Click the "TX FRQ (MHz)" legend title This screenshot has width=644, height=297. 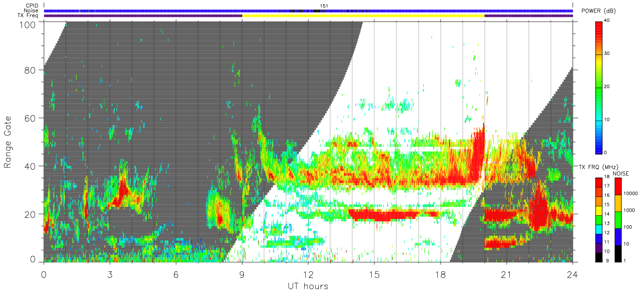597,167
